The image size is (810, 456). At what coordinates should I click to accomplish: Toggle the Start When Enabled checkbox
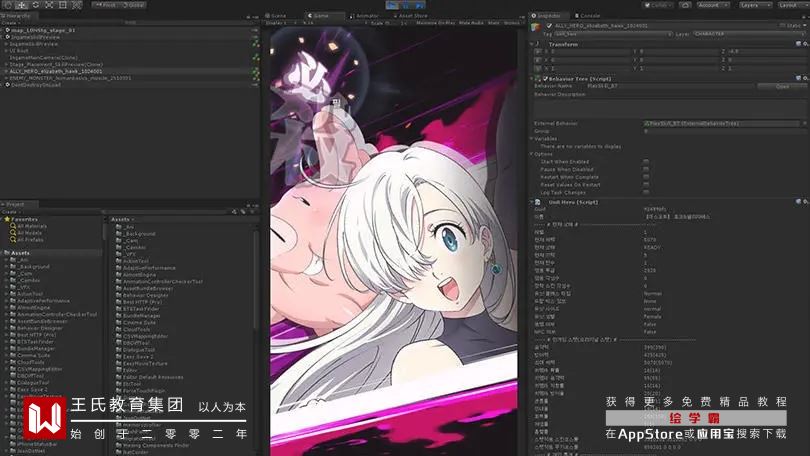click(x=646, y=162)
